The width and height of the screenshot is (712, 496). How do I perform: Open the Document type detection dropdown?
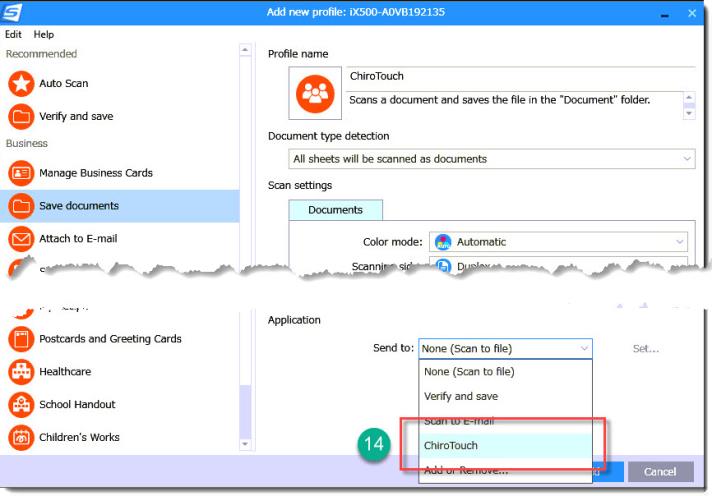490,159
